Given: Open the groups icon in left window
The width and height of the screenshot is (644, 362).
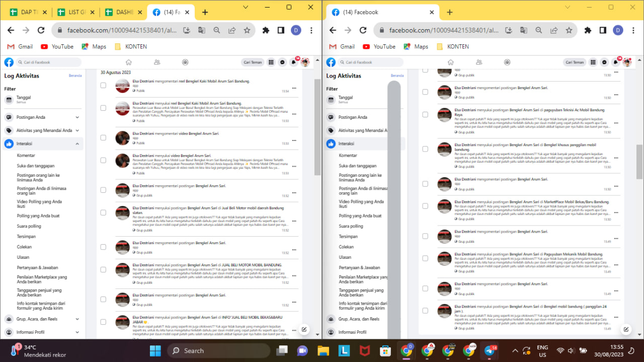Looking at the screenshot, I should point(185,62).
